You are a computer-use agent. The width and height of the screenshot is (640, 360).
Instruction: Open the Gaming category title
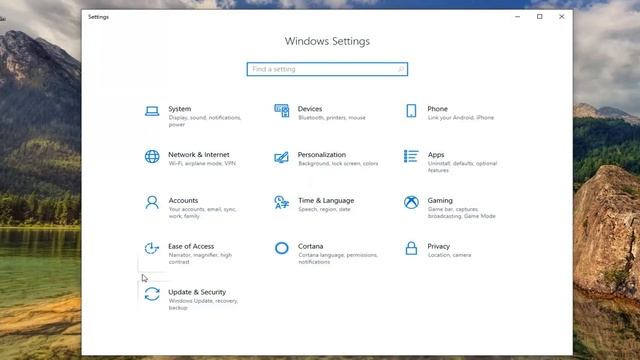coord(440,200)
